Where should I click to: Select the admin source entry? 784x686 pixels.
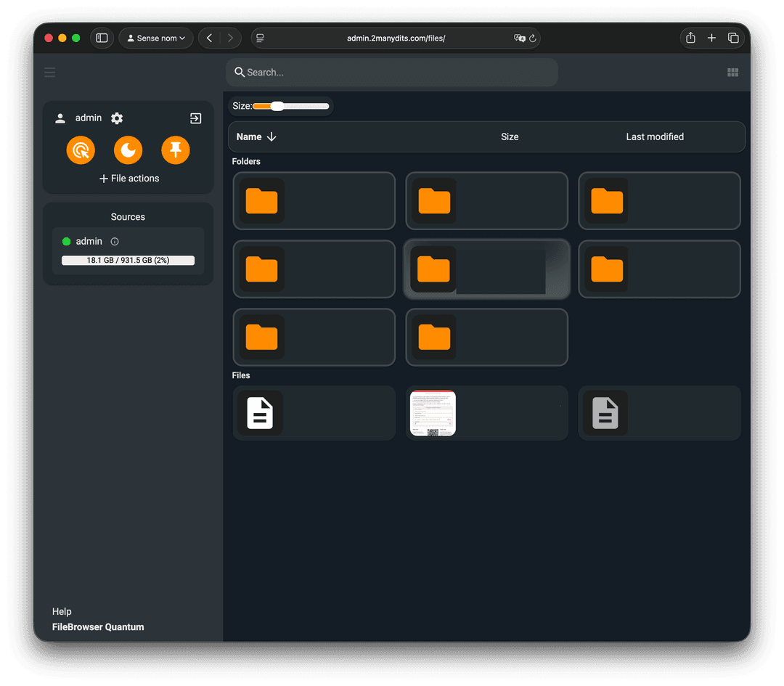(89, 242)
